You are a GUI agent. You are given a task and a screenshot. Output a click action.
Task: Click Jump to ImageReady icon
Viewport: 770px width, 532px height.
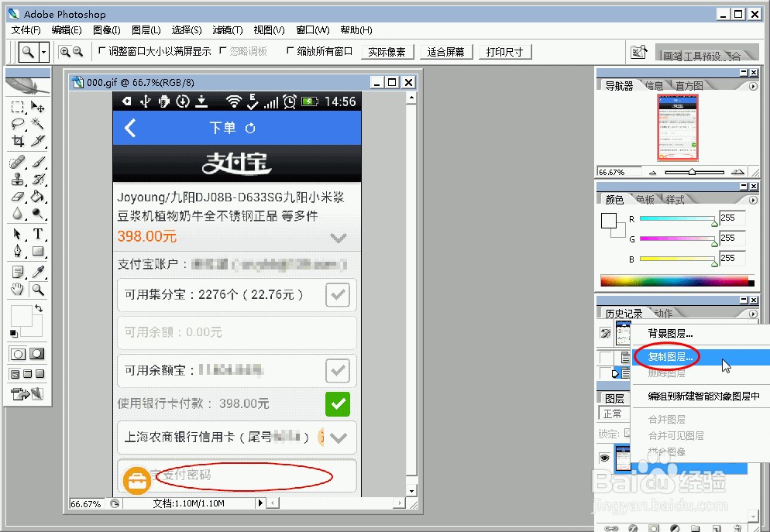coord(27,393)
